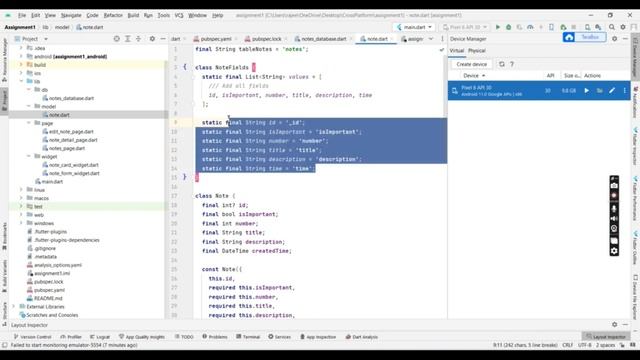
Task: Collapse the widget folder in project tree
Action: [29, 156]
